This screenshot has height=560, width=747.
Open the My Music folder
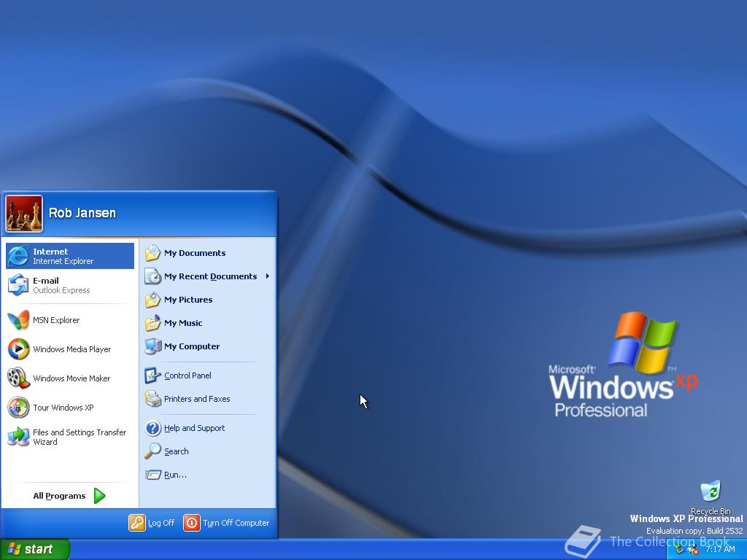tap(208, 323)
